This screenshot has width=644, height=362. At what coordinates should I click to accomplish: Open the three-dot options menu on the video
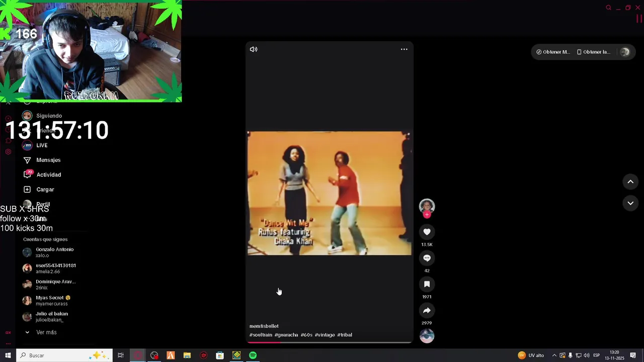(404, 49)
